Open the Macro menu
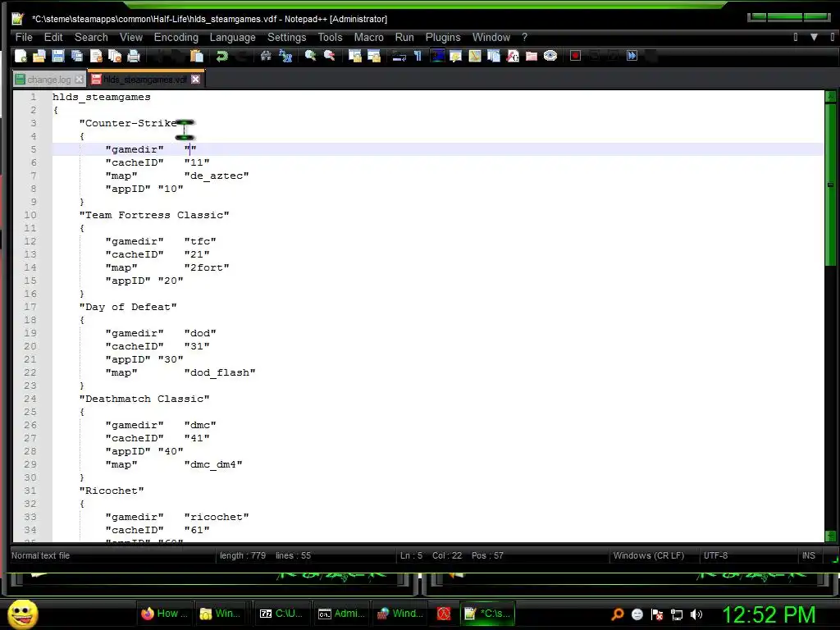Image resolution: width=840 pixels, height=630 pixels. pos(368,37)
